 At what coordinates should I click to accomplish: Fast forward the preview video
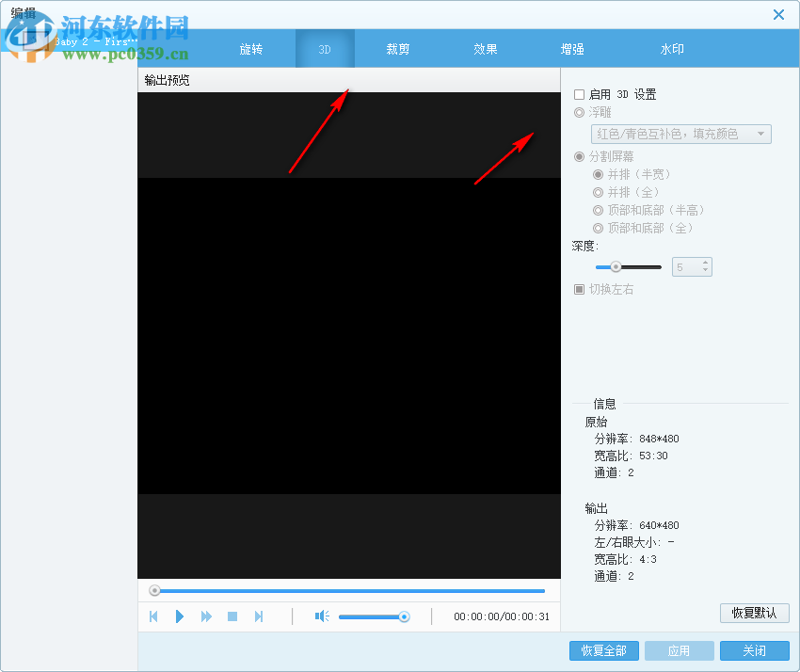(x=206, y=616)
